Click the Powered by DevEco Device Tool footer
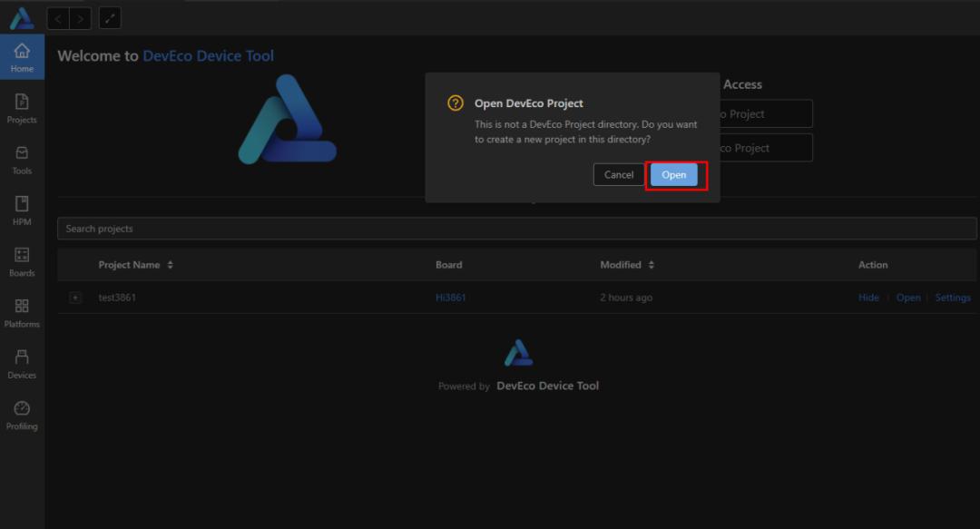Viewport: 980px width, 529px height. 518,386
